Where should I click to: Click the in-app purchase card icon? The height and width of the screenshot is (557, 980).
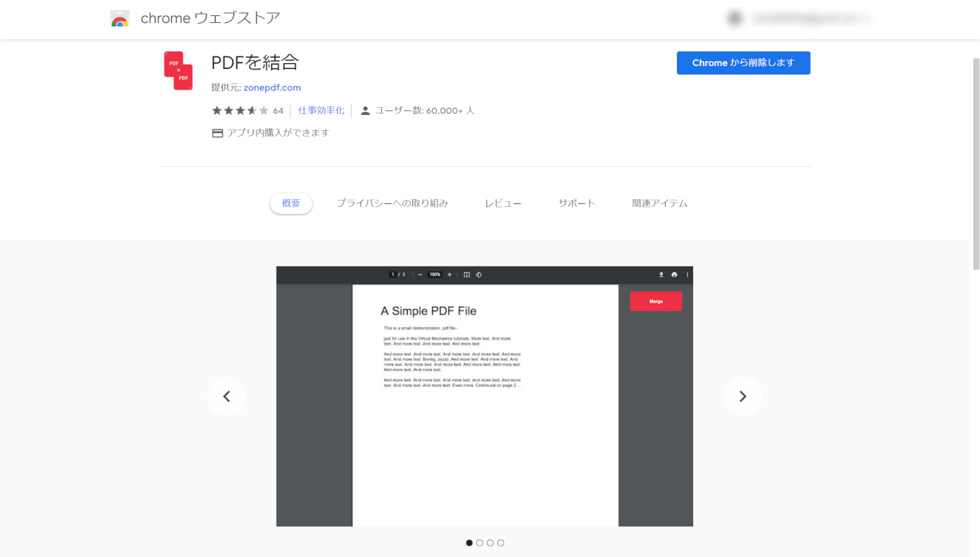[217, 133]
